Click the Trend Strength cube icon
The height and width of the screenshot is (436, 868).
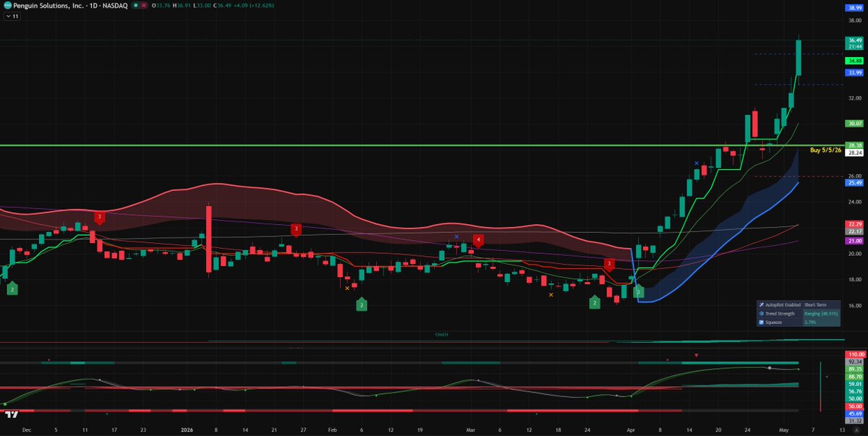762,313
